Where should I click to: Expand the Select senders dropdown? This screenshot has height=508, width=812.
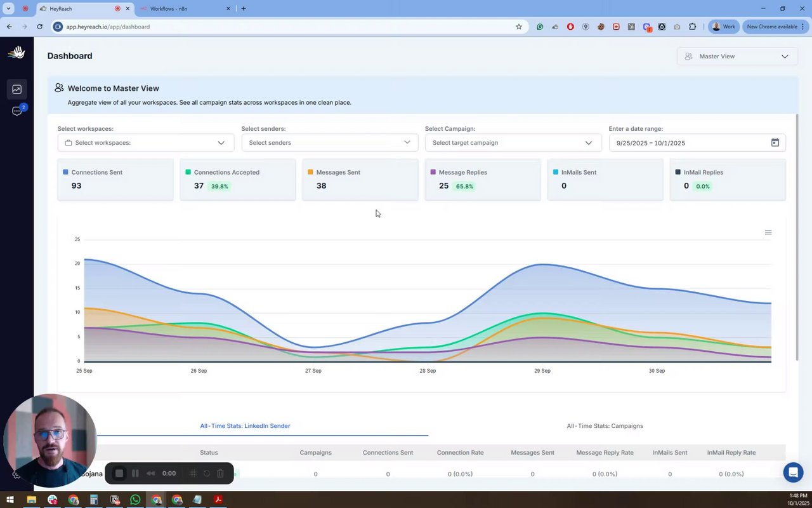329,143
